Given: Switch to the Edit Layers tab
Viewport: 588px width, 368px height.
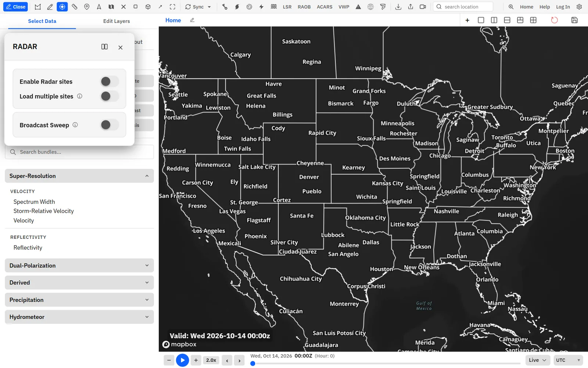Looking at the screenshot, I should [116, 21].
